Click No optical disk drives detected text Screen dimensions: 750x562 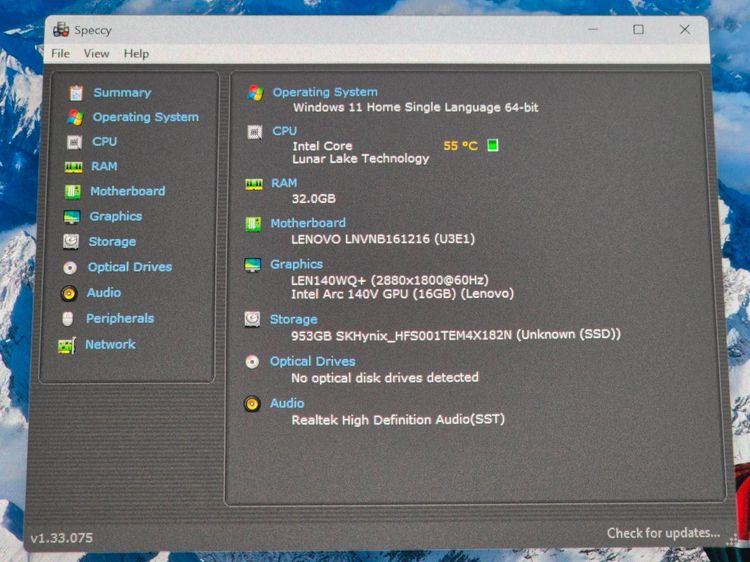click(385, 378)
